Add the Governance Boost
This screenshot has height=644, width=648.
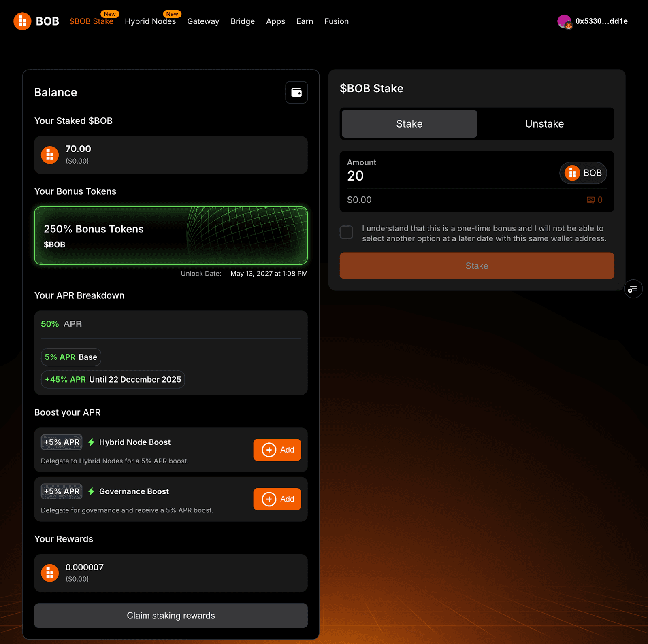(x=277, y=499)
